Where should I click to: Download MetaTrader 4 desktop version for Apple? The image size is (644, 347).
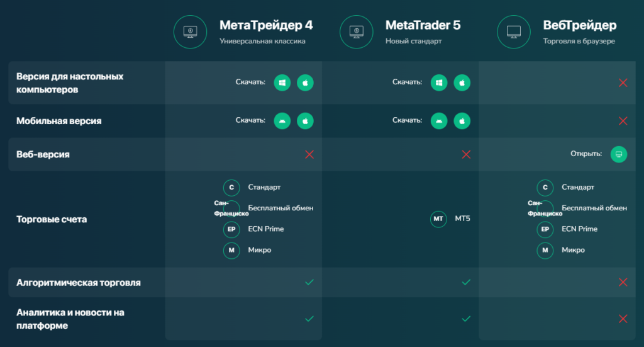point(305,82)
